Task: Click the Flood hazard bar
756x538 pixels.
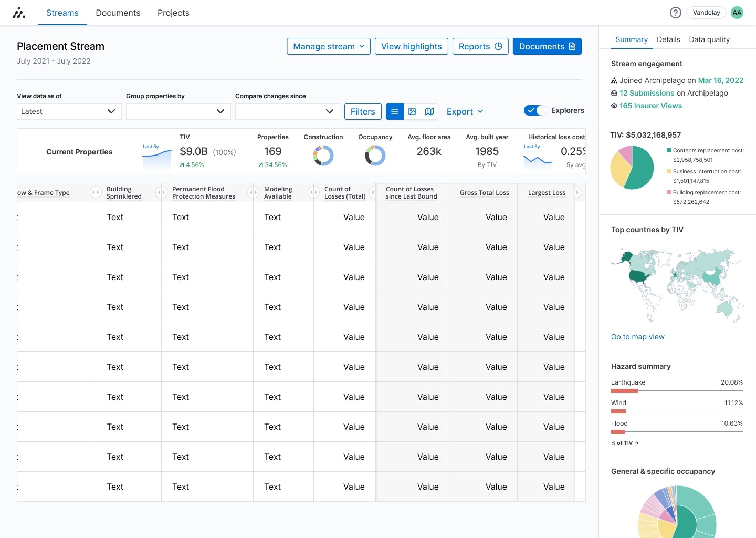Action: [x=677, y=432]
